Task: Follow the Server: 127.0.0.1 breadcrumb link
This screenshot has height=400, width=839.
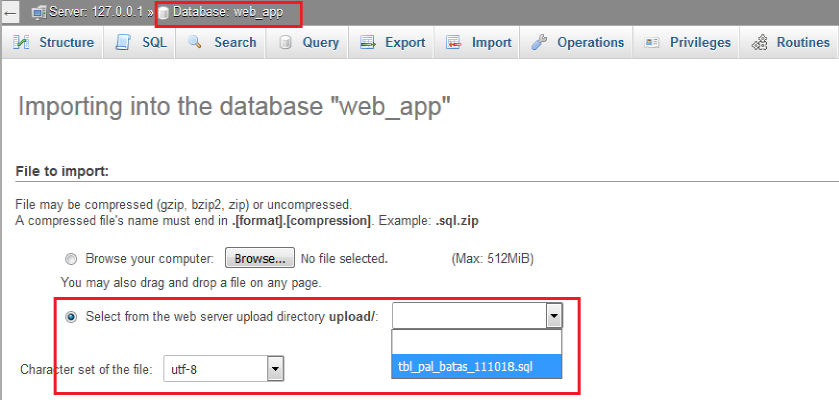Action: [96, 12]
